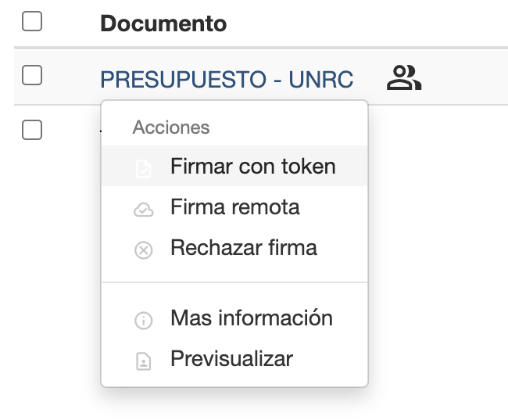Click the Acciones menu heading

click(171, 127)
